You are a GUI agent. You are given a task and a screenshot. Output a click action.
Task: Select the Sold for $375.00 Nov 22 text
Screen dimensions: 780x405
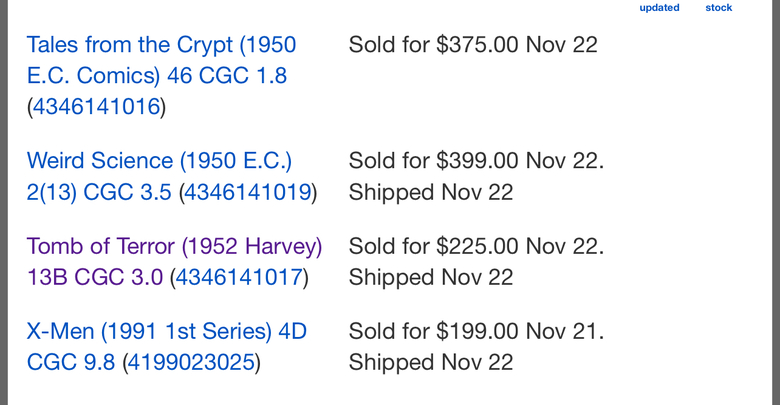pos(473,45)
